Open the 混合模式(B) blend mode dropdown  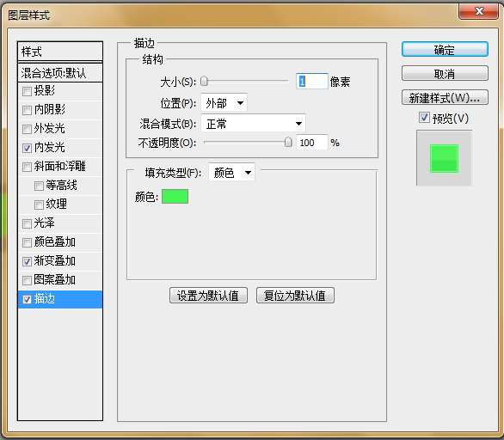pos(253,124)
